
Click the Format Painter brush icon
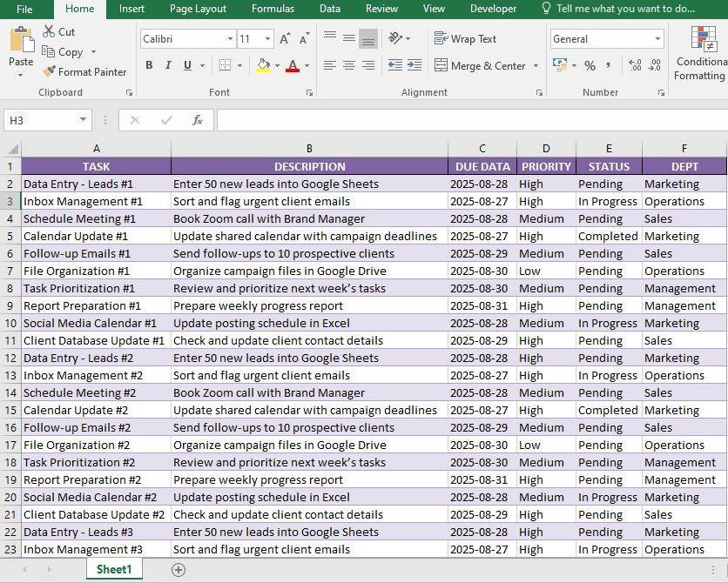tap(49, 72)
